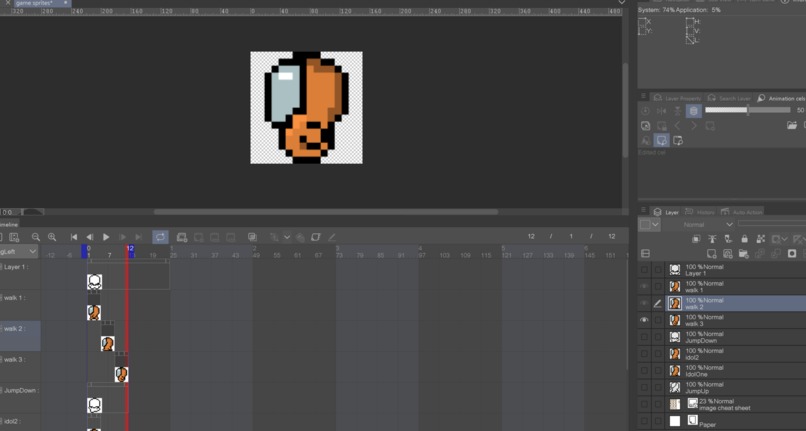This screenshot has width=806, height=431.
Task: Click the keyframe interpolation dropdown arrow
Action: tap(287, 237)
